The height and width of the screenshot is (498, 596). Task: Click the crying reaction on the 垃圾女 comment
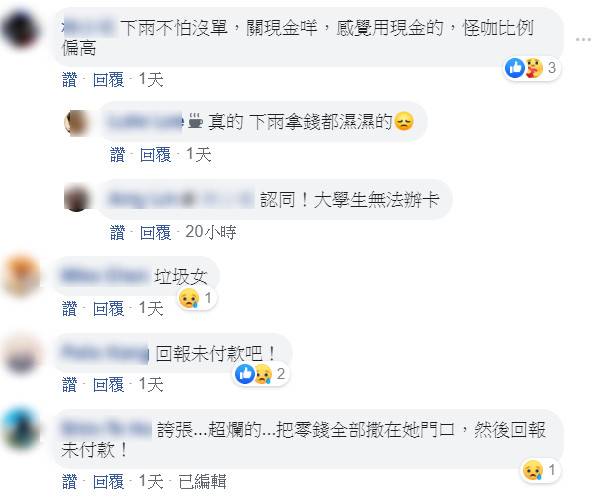(x=189, y=298)
